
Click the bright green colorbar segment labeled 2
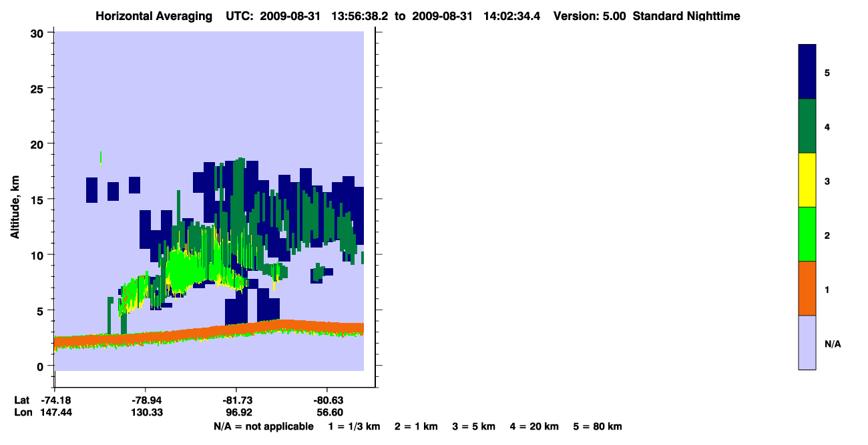807,234
